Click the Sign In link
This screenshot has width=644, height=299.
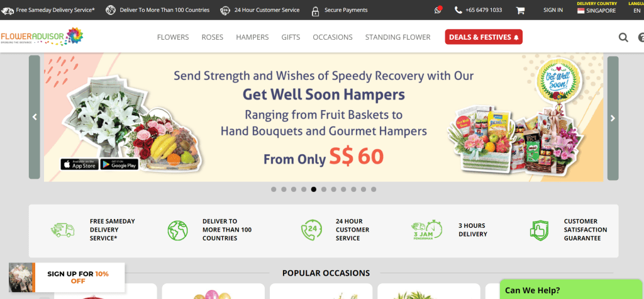pos(553,10)
